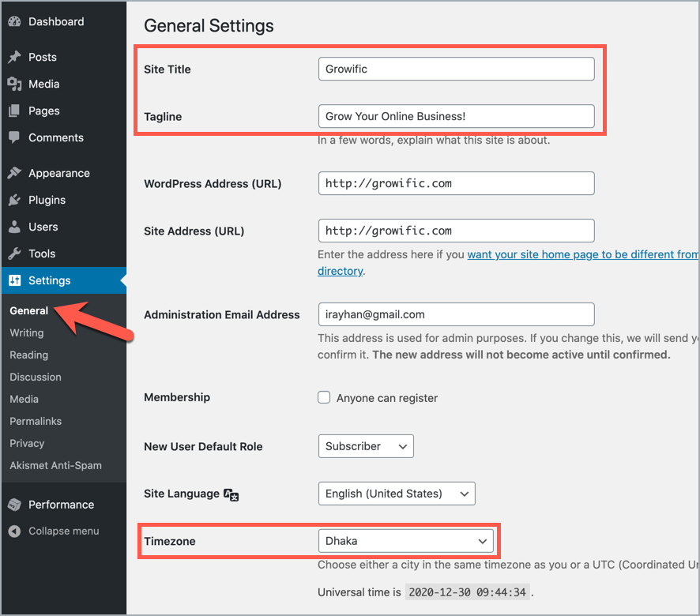The width and height of the screenshot is (700, 616).
Task: Open the Permalinks settings submenu
Action: click(x=36, y=421)
